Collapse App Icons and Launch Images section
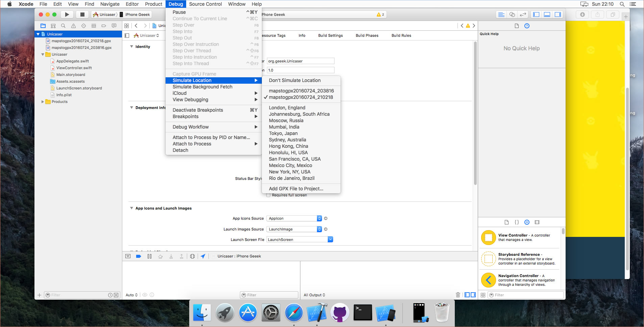 click(x=131, y=208)
